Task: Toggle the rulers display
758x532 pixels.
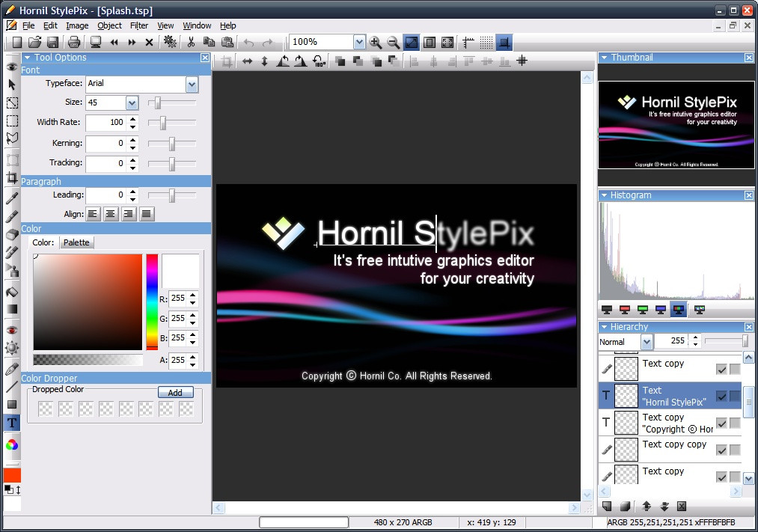Action: pyautogui.click(x=468, y=43)
